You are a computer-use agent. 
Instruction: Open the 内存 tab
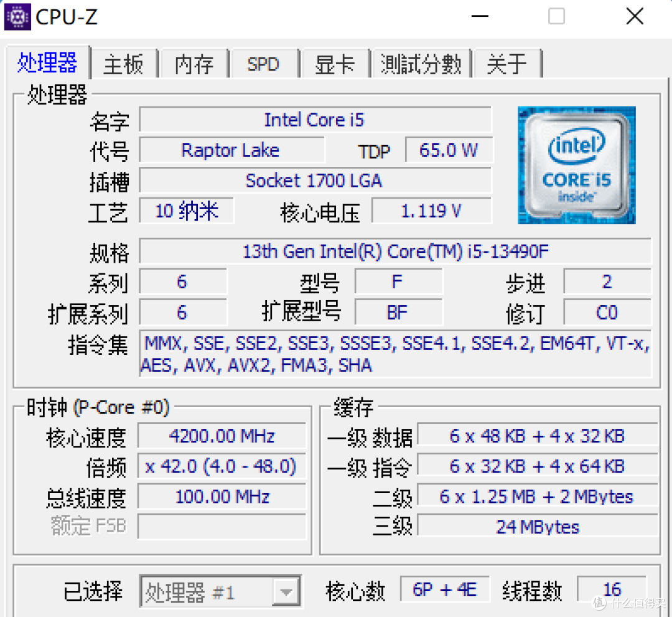(194, 64)
